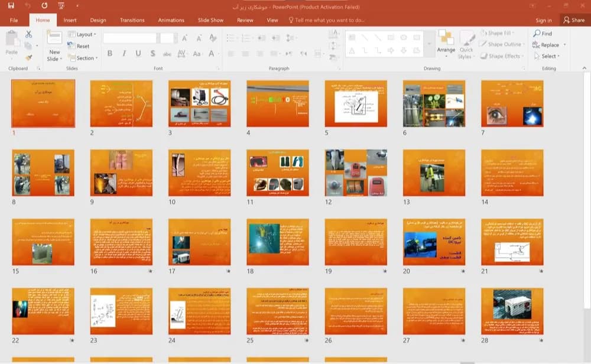Image resolution: width=591 pixels, height=364 pixels.
Task: Click the Format Painter brush icon
Action: (28, 58)
